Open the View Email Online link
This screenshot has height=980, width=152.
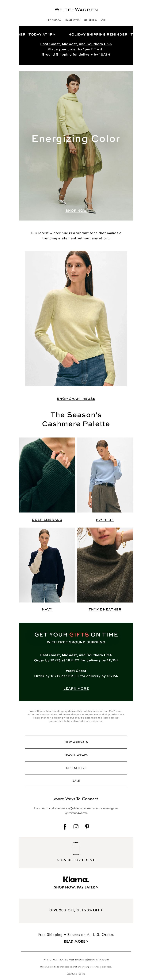click(76, 974)
